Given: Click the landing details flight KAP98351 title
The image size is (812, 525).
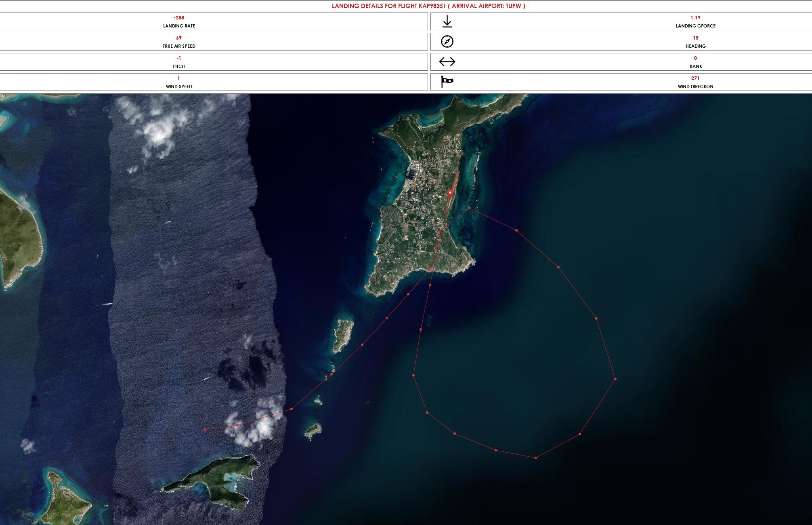Looking at the screenshot, I should click(x=428, y=6).
